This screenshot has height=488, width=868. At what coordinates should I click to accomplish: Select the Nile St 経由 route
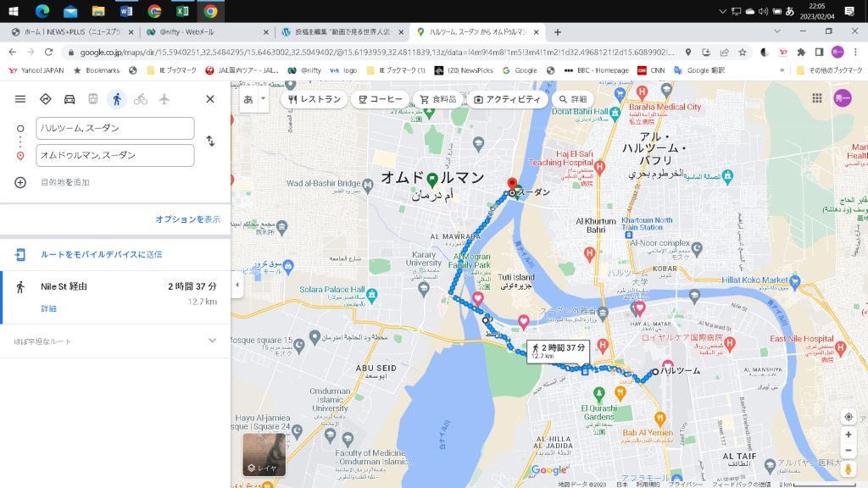(115, 297)
